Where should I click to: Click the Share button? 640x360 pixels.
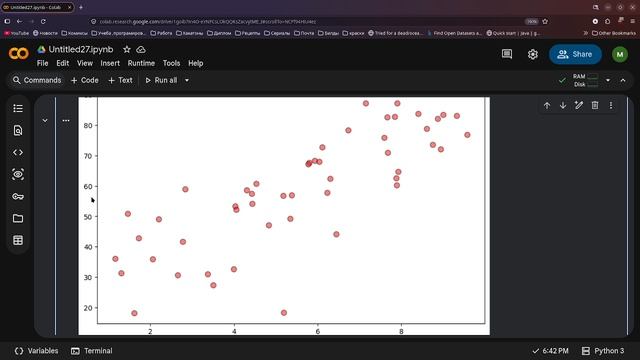pyautogui.click(x=575, y=54)
